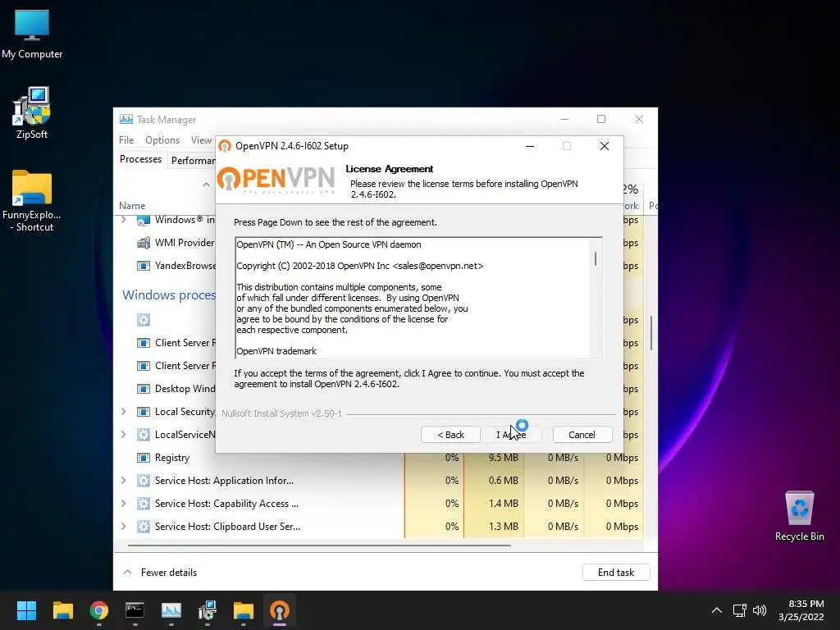Image resolution: width=840 pixels, height=630 pixels.
Task: Expand the Windows® installer process row
Action: 124,220
